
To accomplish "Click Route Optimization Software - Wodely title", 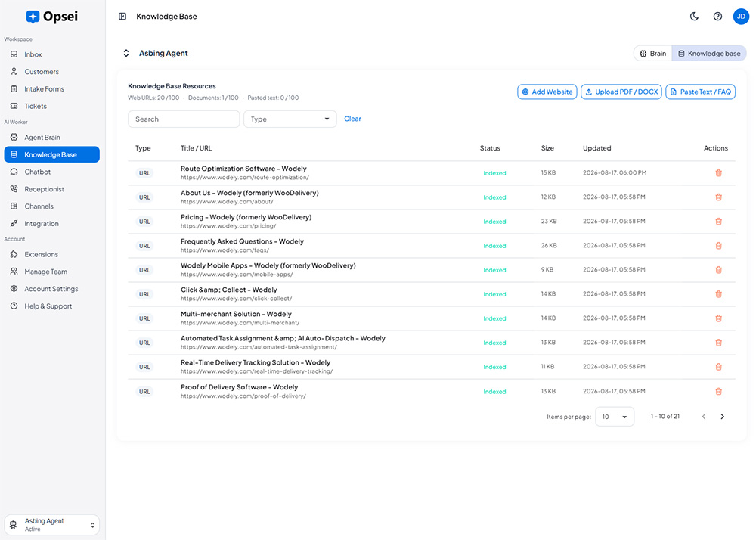I will coord(243,169).
